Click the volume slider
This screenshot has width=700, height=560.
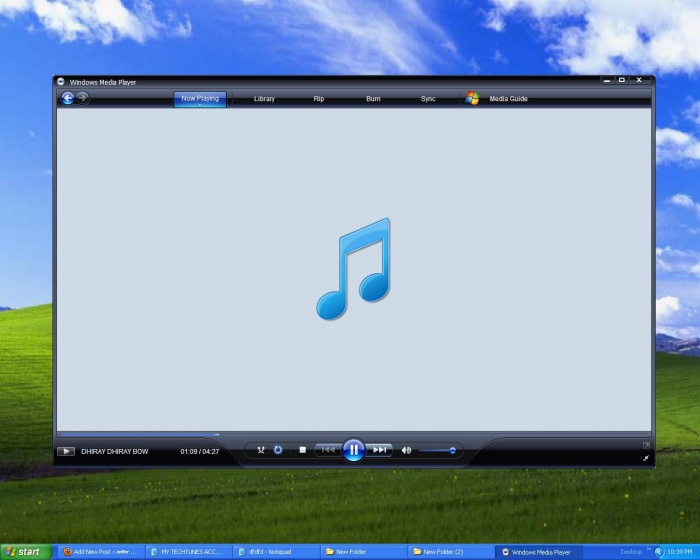click(x=438, y=451)
